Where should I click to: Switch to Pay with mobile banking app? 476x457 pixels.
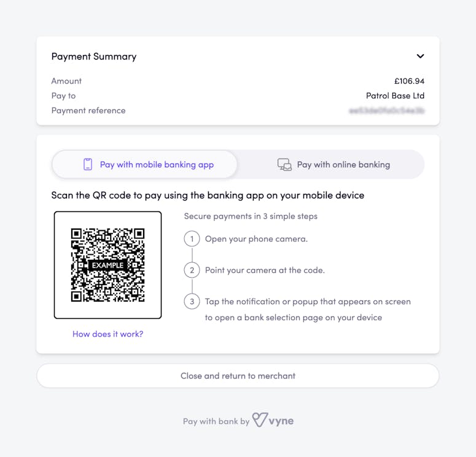144,164
